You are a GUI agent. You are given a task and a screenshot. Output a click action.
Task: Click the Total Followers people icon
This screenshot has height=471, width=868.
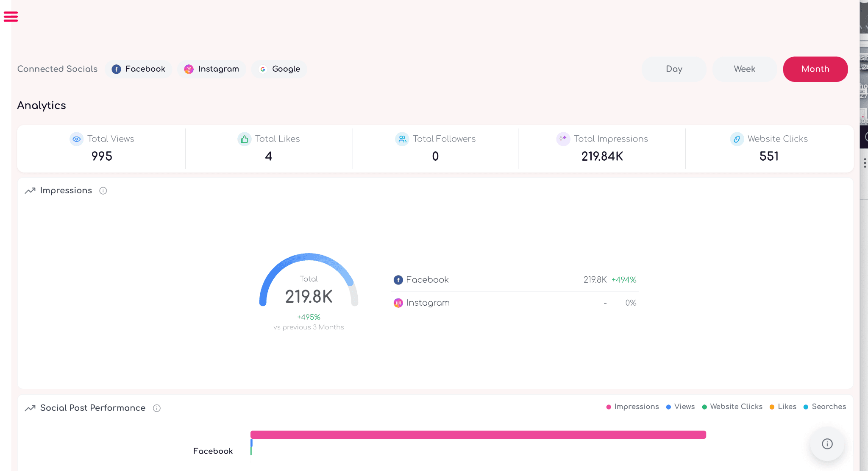[402, 139]
